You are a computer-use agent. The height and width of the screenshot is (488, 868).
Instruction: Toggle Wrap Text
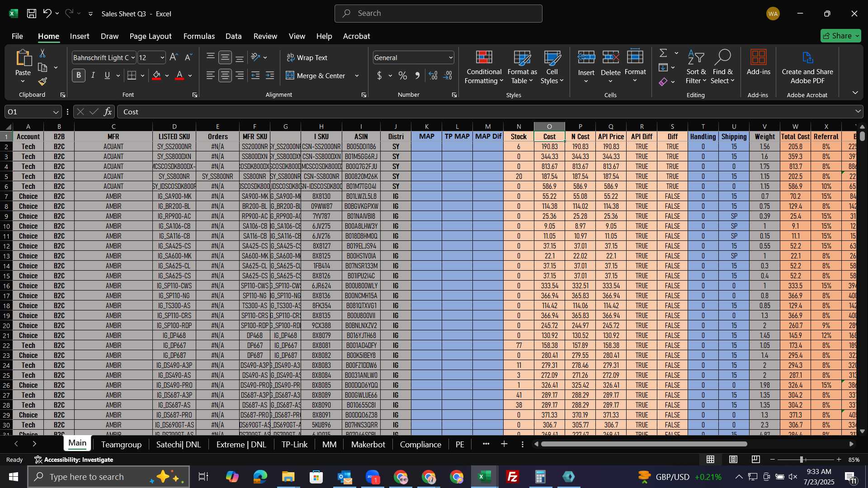pyautogui.click(x=307, y=57)
